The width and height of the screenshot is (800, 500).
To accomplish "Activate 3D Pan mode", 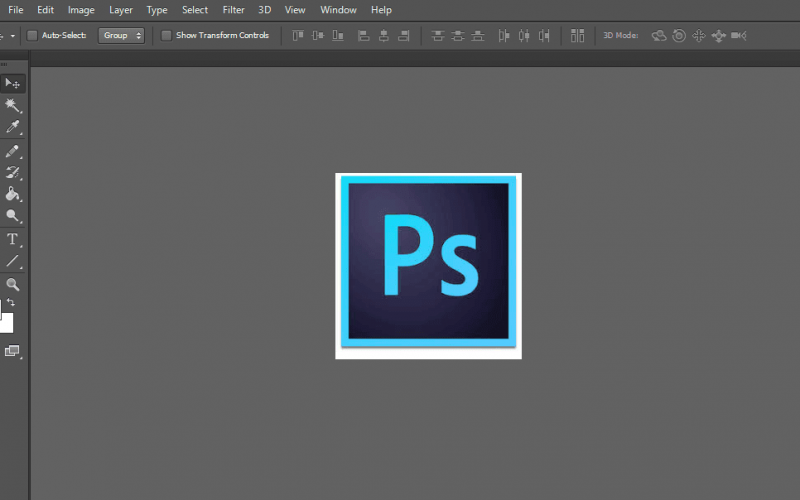I will click(698, 35).
